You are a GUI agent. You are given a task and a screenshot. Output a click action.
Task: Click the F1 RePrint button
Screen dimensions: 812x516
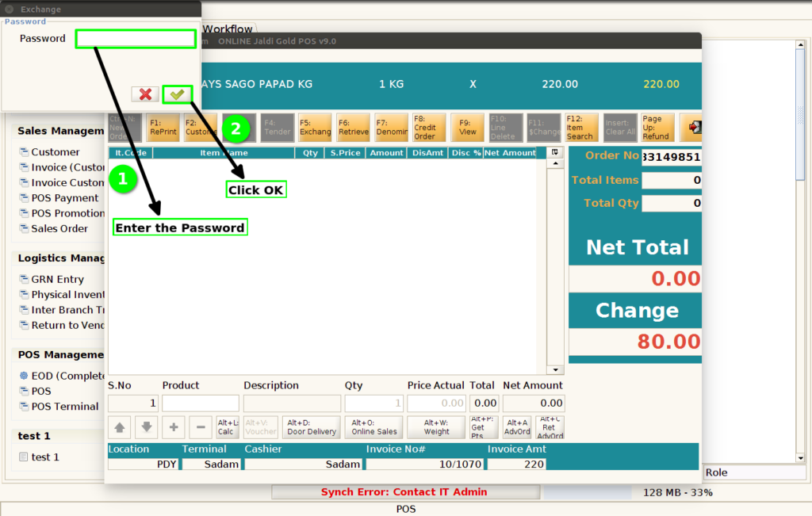coord(163,128)
